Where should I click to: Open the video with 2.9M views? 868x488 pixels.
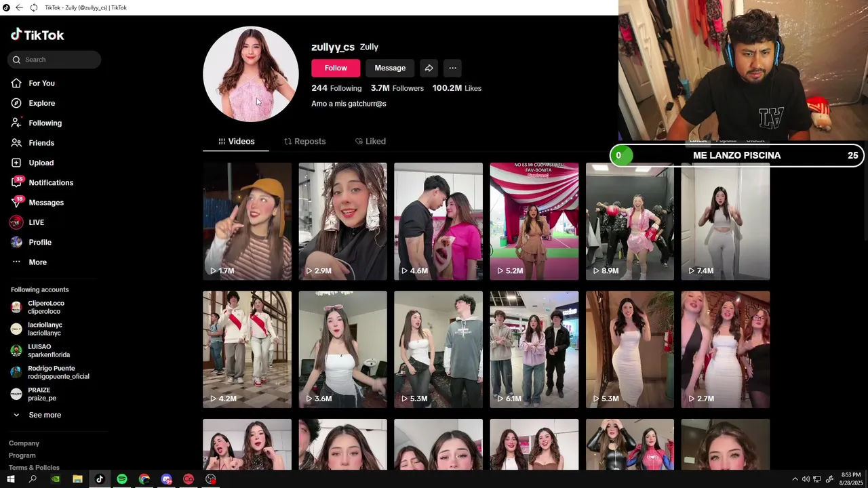[x=342, y=221]
